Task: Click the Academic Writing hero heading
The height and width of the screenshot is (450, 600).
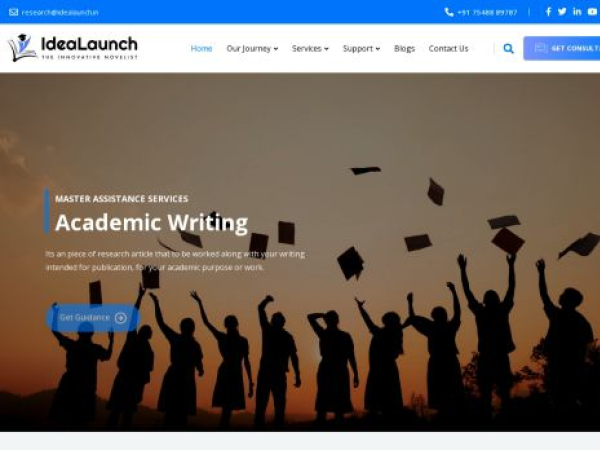Action: coord(152,223)
